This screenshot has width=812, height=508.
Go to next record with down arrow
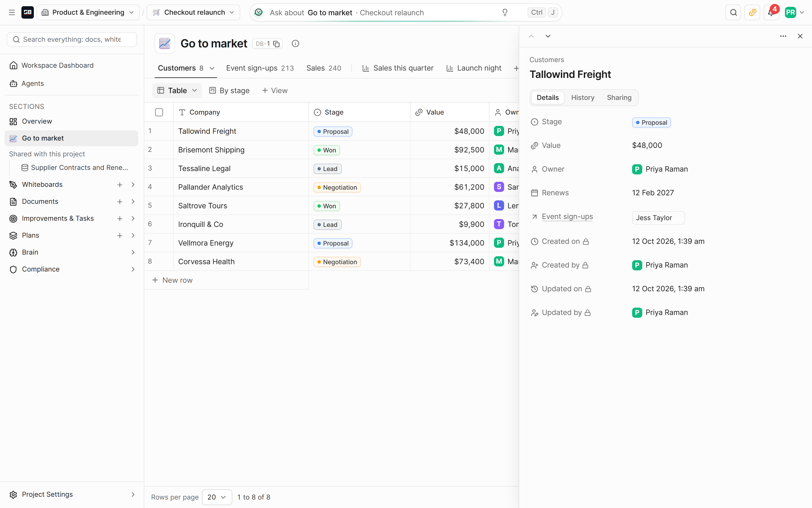548,36
